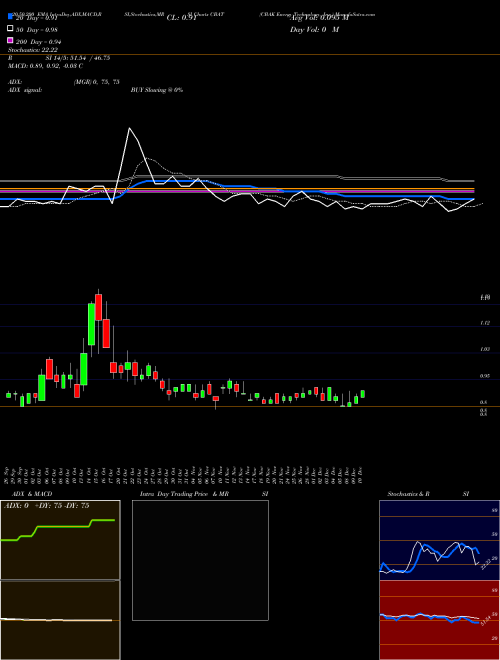Click the green ADX line in ADX panel
500x660 pixels.
point(63,526)
